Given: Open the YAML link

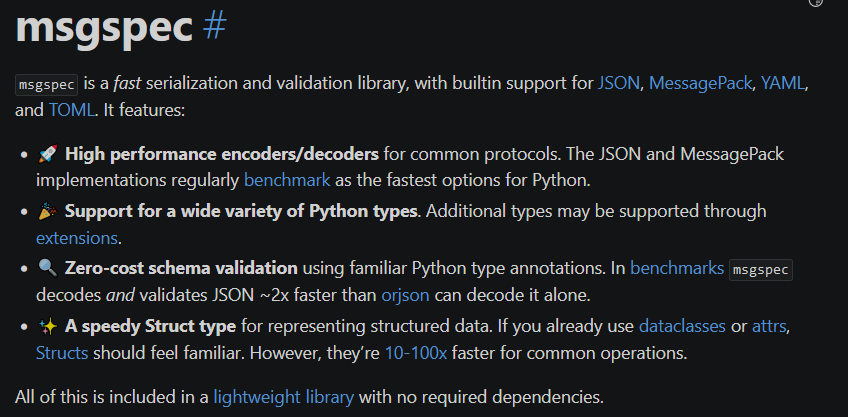Looking at the screenshot, I should (782, 83).
